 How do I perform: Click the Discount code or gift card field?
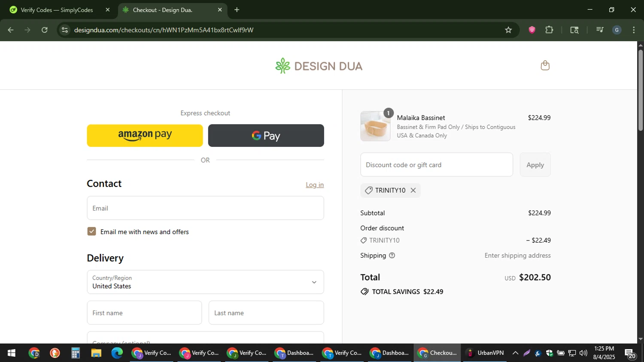point(437,164)
